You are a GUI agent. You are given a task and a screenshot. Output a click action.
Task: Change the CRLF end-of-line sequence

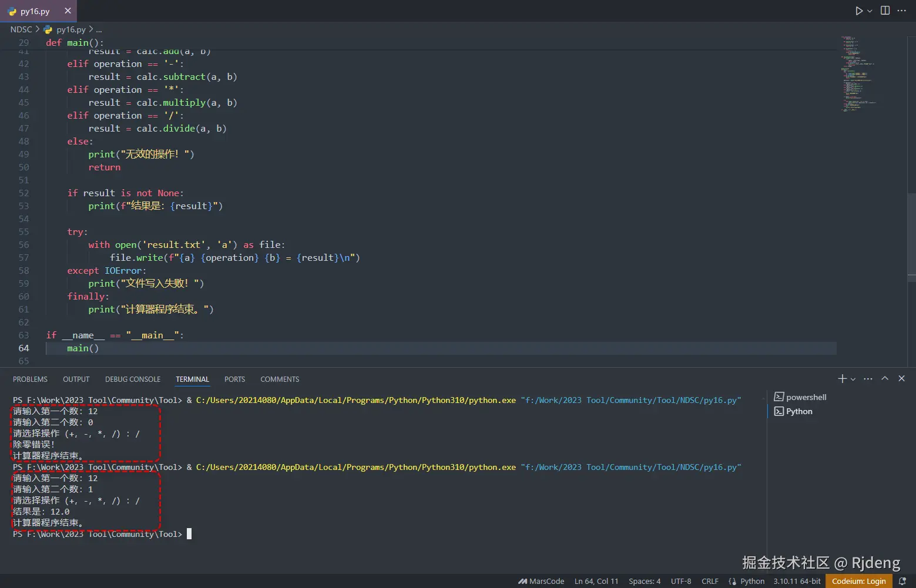click(710, 581)
